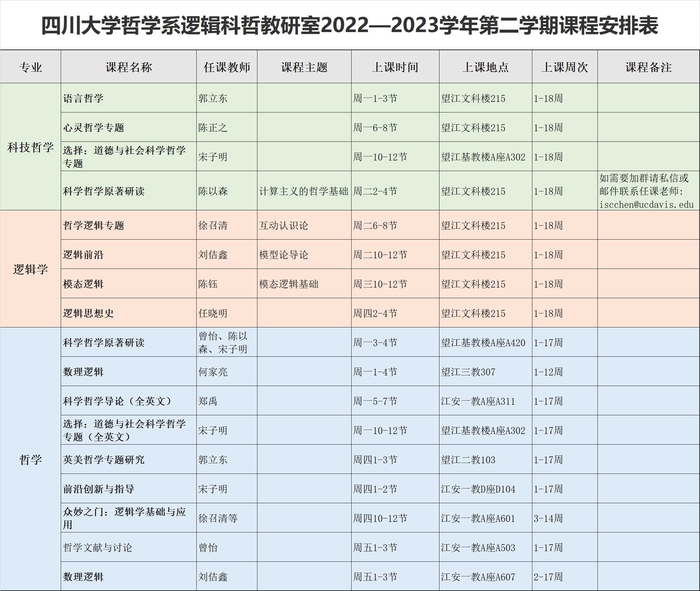The width and height of the screenshot is (700, 591).
Task: Click the 语言哲学 course name cell
Action: (x=84, y=98)
